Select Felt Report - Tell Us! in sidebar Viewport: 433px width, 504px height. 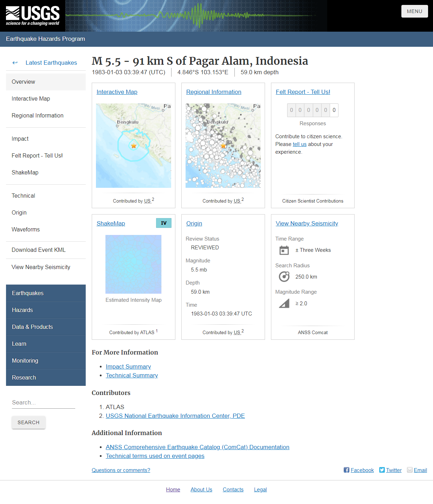[x=46, y=156]
